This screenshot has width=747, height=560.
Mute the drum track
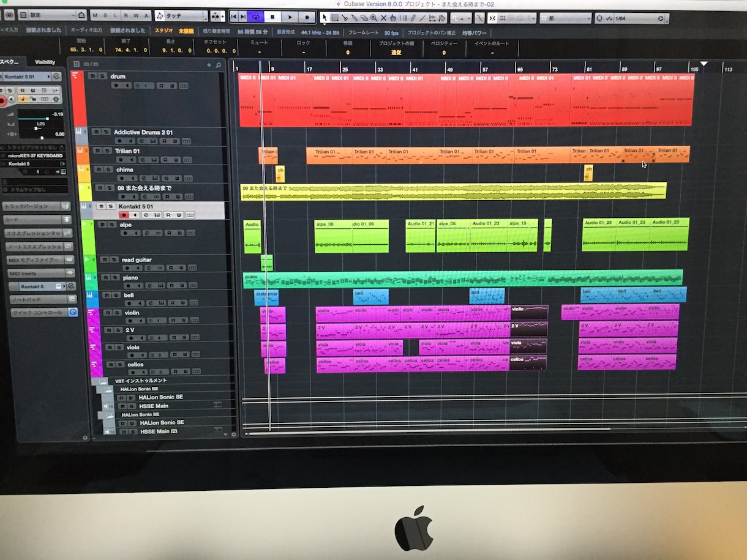(x=92, y=77)
